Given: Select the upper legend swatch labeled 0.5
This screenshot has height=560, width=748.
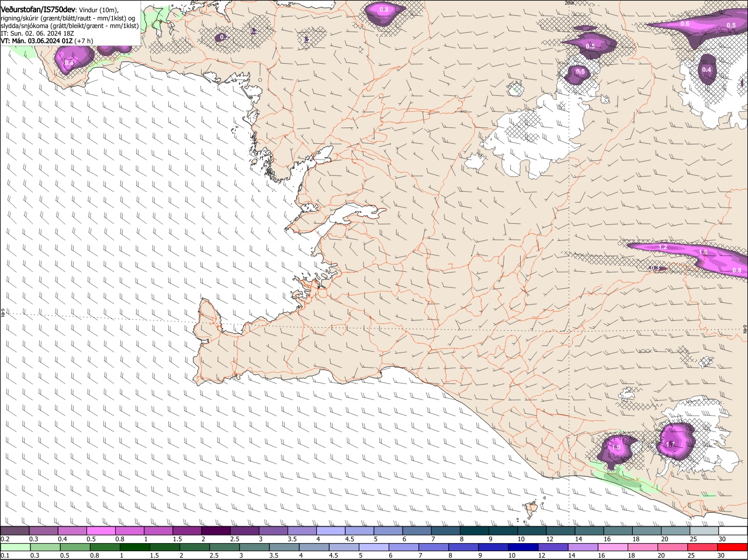Looking at the screenshot, I should click(101, 531).
